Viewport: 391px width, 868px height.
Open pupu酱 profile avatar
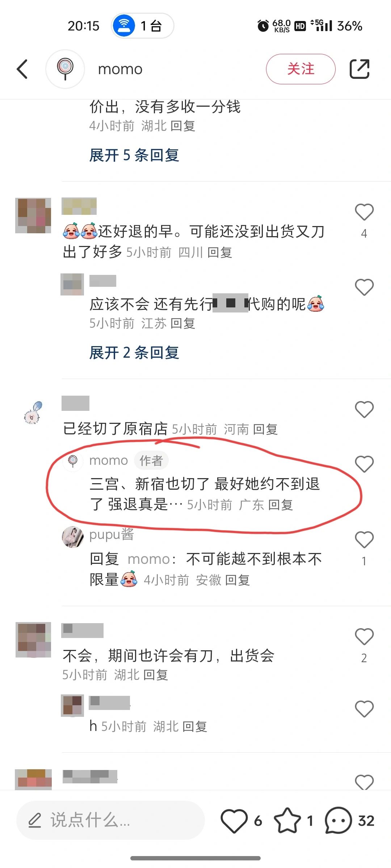pos(73,537)
